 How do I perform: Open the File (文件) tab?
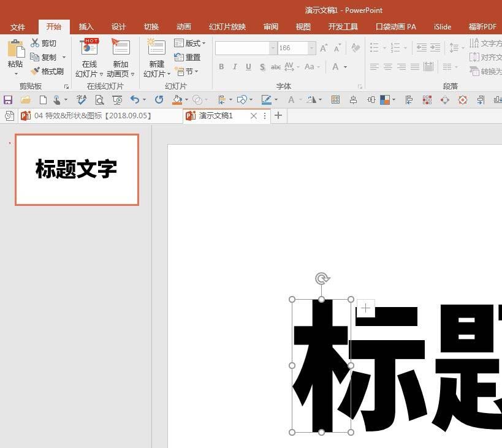(18, 27)
